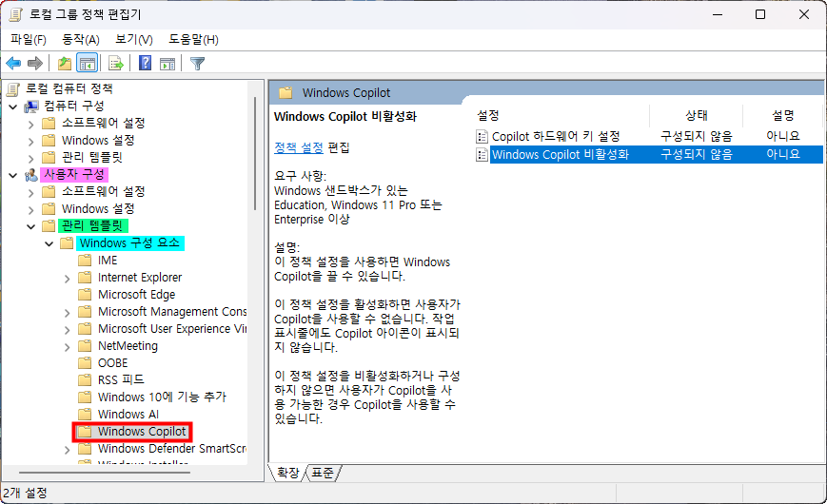Select Windows 설정 under 사용자 구성
Image resolution: width=827 pixels, height=504 pixels.
pyautogui.click(x=98, y=209)
